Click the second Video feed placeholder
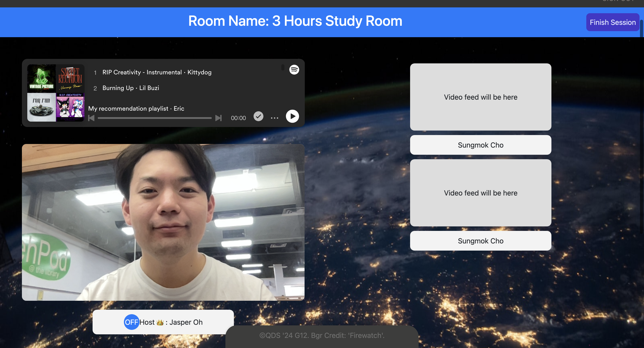This screenshot has width=644, height=348. coord(480,193)
